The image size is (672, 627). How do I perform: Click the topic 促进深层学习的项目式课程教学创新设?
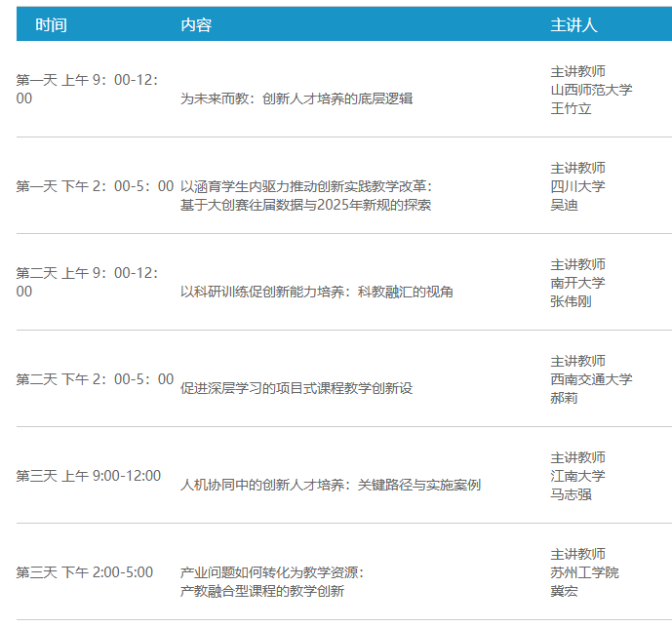coord(296,388)
